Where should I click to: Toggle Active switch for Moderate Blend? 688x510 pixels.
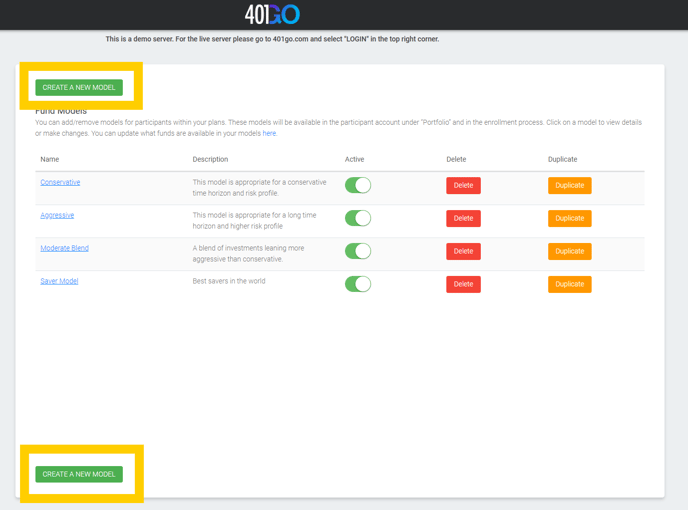(358, 251)
